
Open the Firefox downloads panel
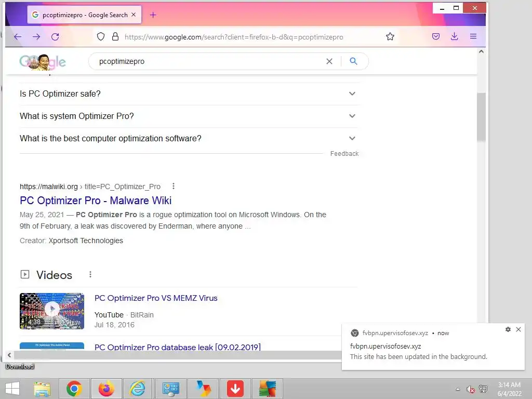coord(454,37)
